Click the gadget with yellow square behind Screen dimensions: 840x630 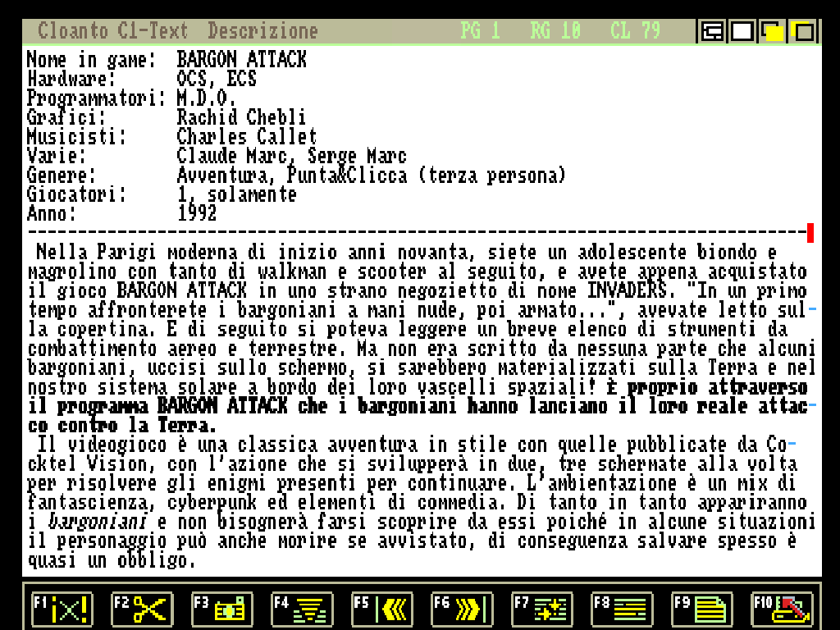click(803, 32)
